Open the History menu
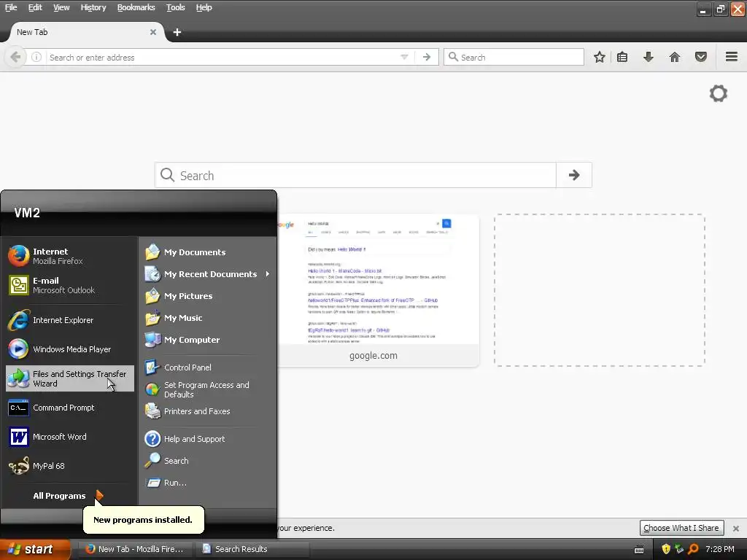 click(x=93, y=7)
